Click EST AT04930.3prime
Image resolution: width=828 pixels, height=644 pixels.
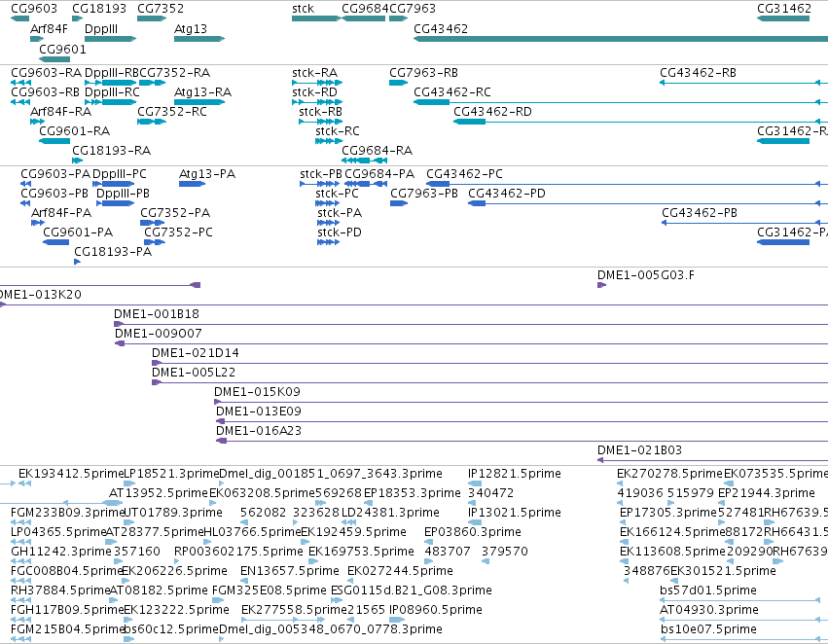tap(743, 620)
